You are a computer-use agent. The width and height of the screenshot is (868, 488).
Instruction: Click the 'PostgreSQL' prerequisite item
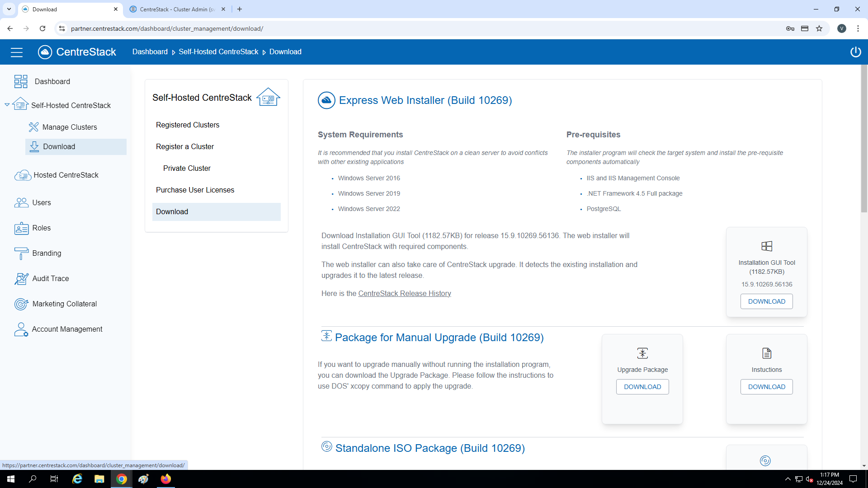tap(604, 209)
